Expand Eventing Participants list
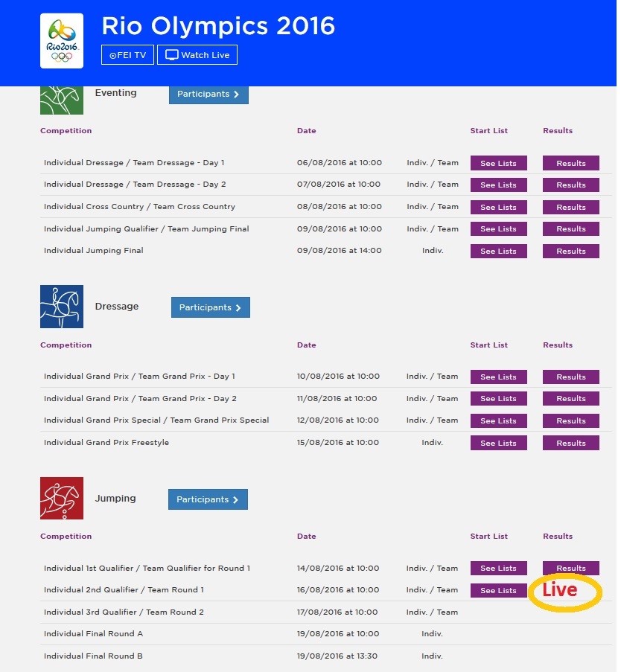Viewport: 621px width, 672px height. click(208, 95)
